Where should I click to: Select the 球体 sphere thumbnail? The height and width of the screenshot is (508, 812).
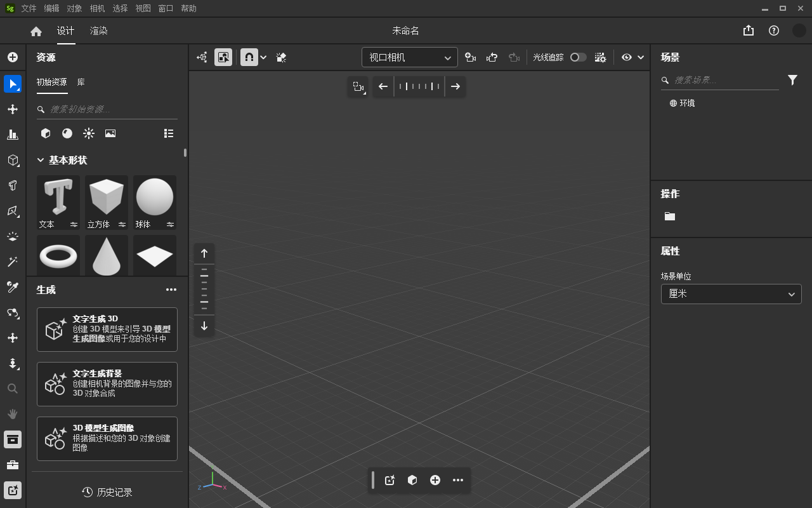coord(155,203)
